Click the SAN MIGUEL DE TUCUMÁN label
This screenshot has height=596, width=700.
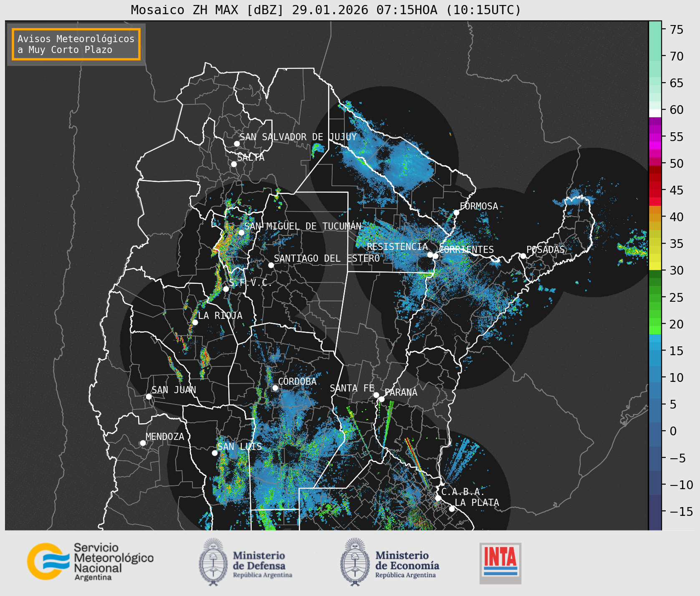coord(303,226)
